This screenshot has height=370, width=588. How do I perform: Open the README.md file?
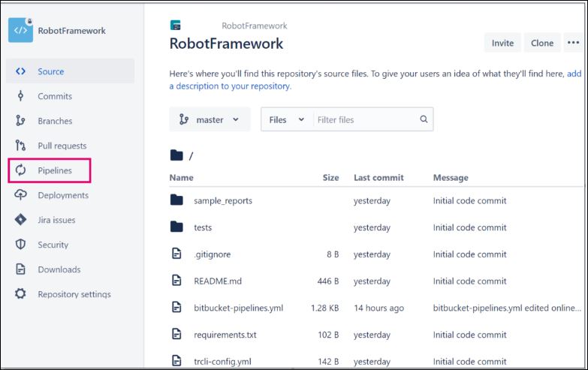tap(217, 281)
